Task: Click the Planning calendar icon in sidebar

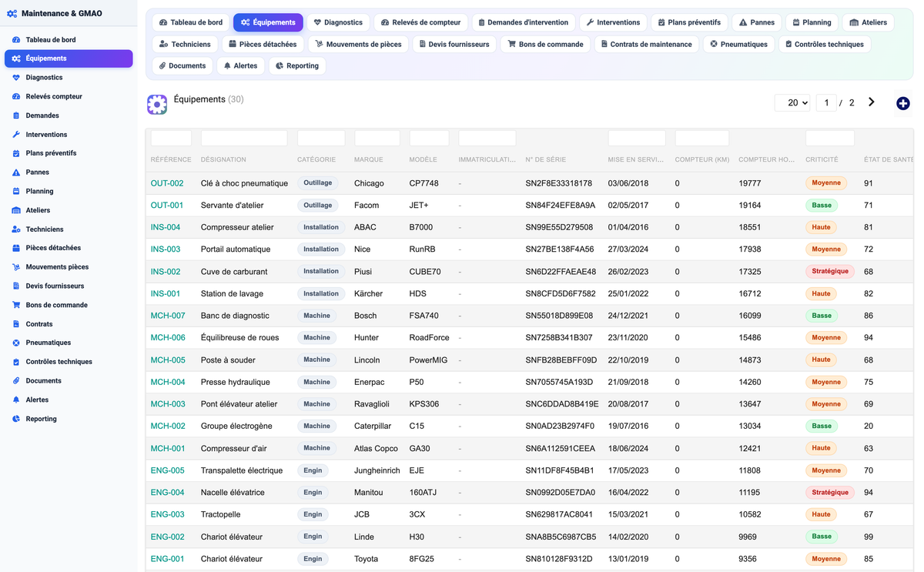Action: [x=16, y=191]
